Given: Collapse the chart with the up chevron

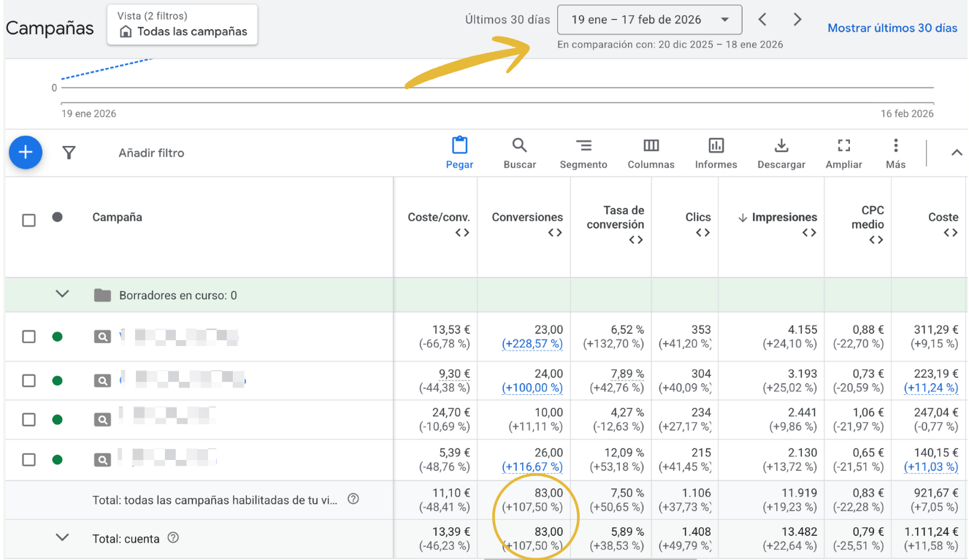Looking at the screenshot, I should click(956, 153).
